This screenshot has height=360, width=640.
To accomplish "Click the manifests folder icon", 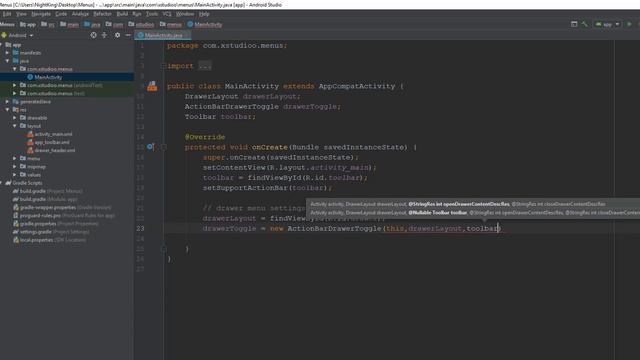I will click(x=16, y=53).
